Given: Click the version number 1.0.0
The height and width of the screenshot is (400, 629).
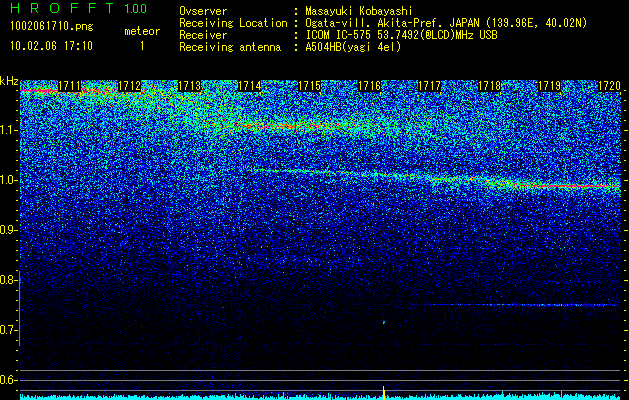Looking at the screenshot, I should pyautogui.click(x=136, y=9).
